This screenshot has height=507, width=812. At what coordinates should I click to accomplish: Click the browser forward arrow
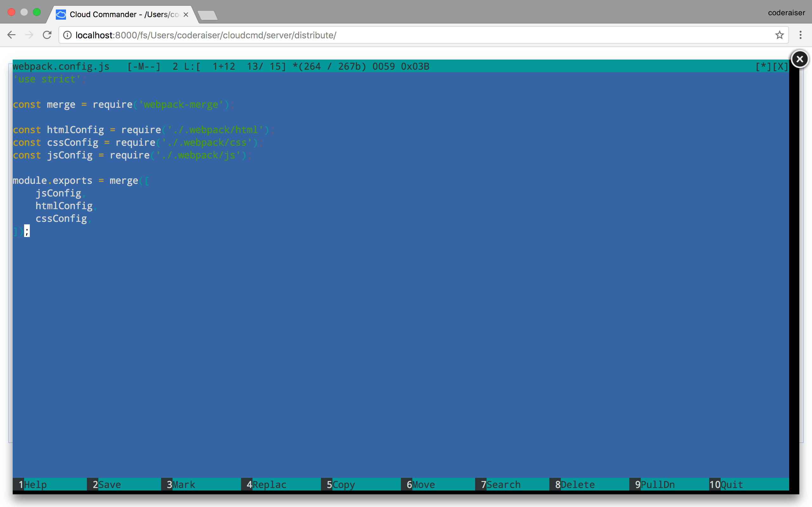coord(29,35)
